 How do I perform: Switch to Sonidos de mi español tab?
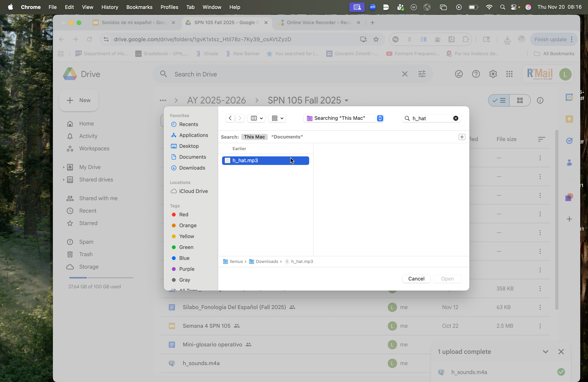point(134,23)
